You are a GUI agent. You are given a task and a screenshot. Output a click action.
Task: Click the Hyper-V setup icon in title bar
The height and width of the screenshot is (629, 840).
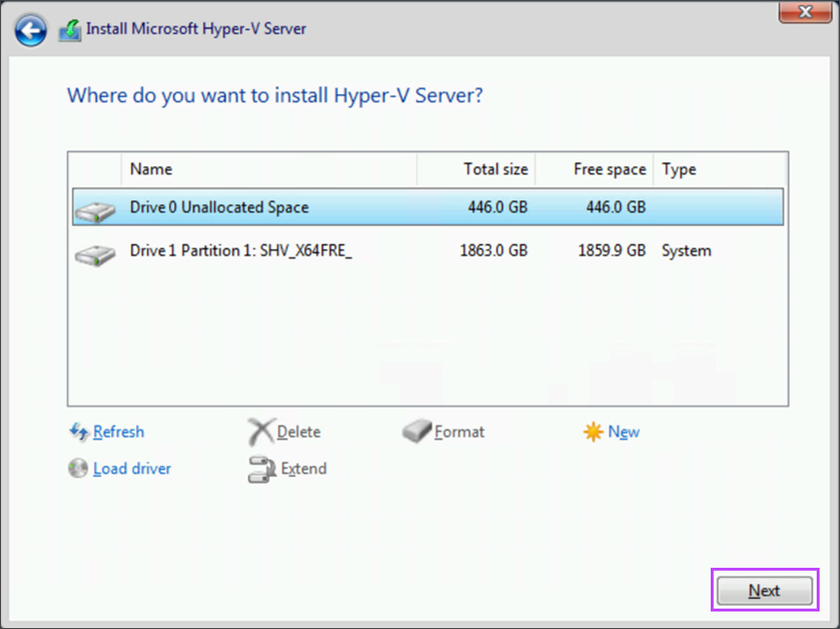70,30
